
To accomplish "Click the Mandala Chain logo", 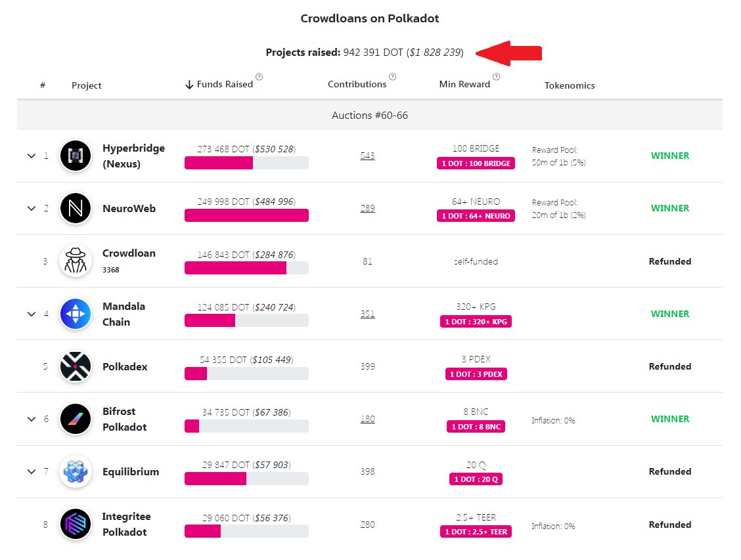I will point(75,314).
